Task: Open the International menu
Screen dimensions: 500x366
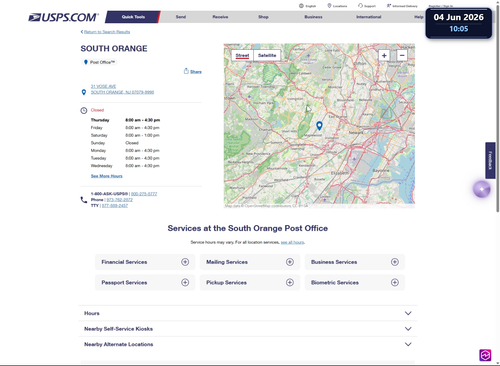Action: click(368, 17)
